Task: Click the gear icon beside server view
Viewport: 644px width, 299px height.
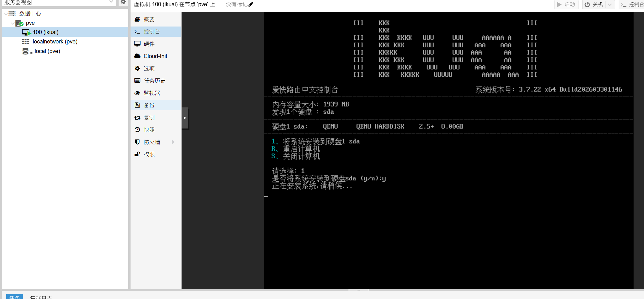Action: pos(123,2)
